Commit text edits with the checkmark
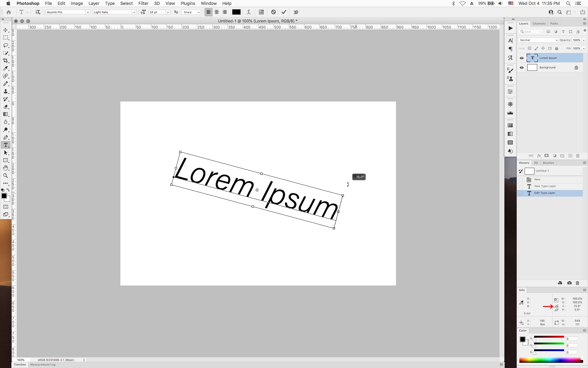The height and width of the screenshot is (368, 588). point(284,12)
